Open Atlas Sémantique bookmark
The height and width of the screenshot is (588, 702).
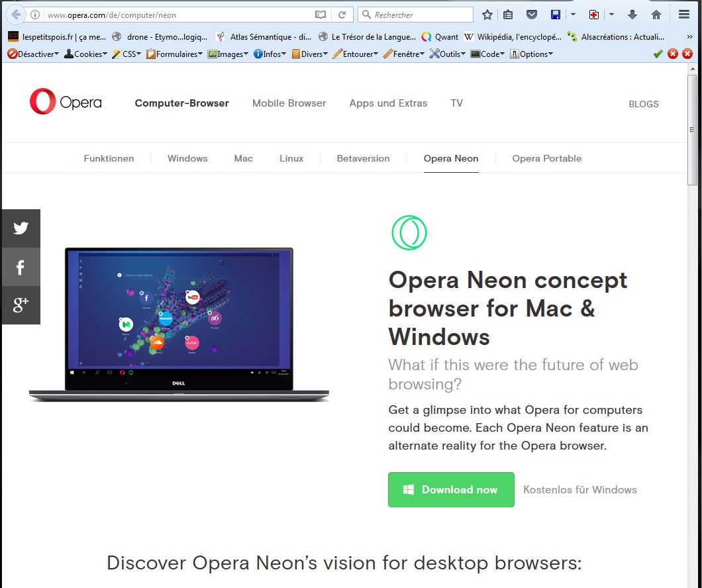264,36
